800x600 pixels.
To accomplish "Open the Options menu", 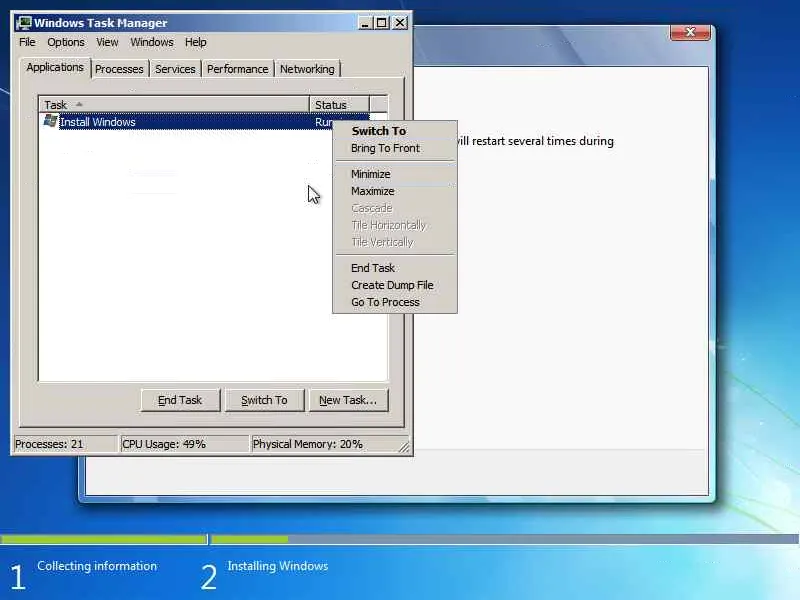I will [x=66, y=42].
